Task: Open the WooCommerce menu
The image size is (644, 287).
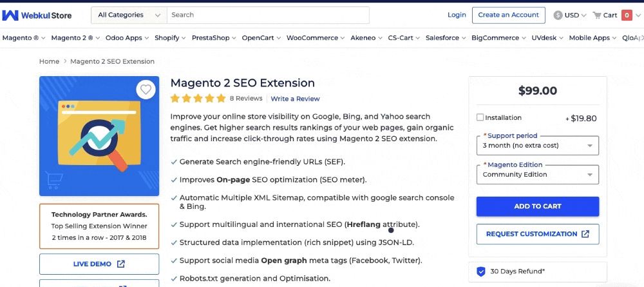Action: (x=315, y=38)
